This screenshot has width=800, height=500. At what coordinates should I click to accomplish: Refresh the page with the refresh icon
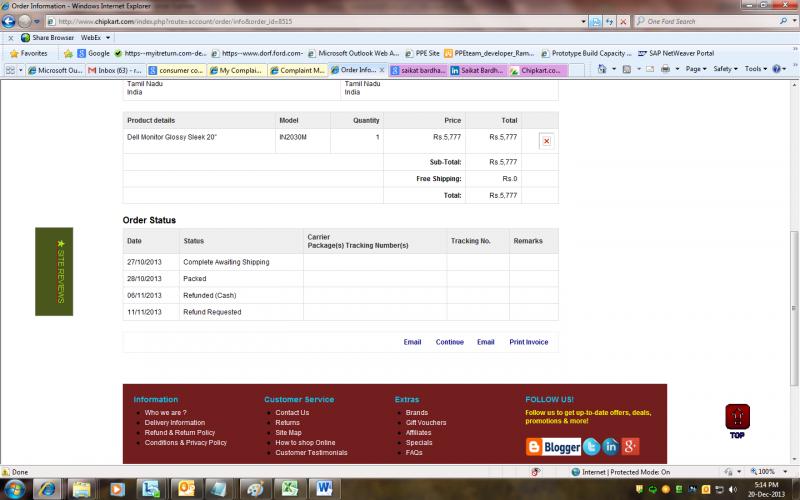609,21
